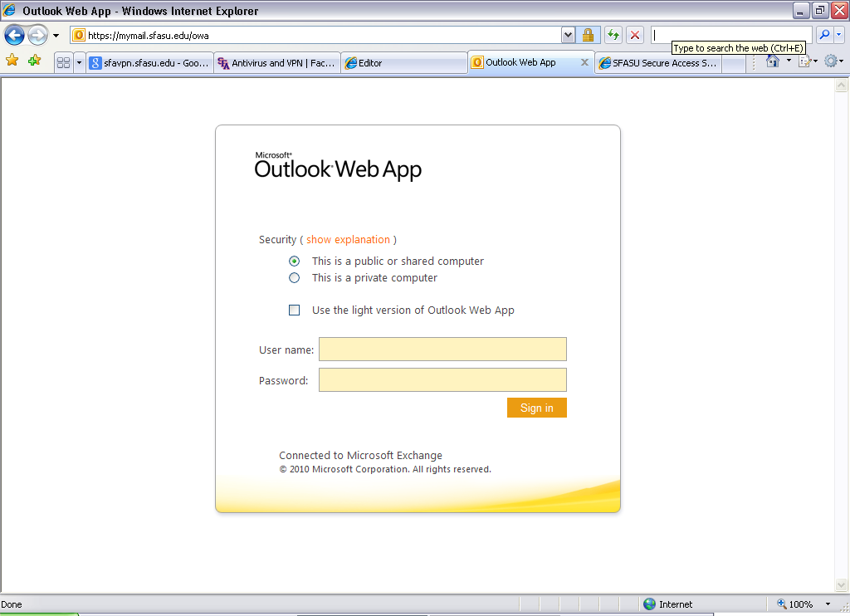Click the URL address bar text

148,35
